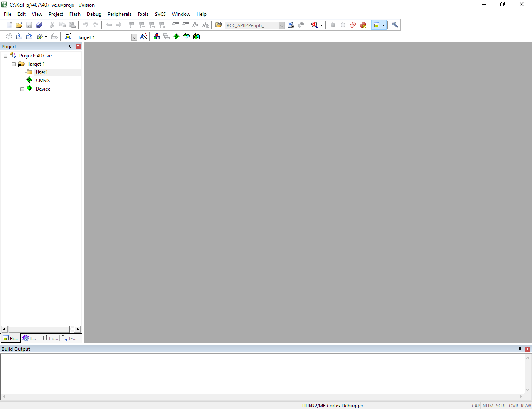
Task: Switch to the Functions tab
Action: 50,338
